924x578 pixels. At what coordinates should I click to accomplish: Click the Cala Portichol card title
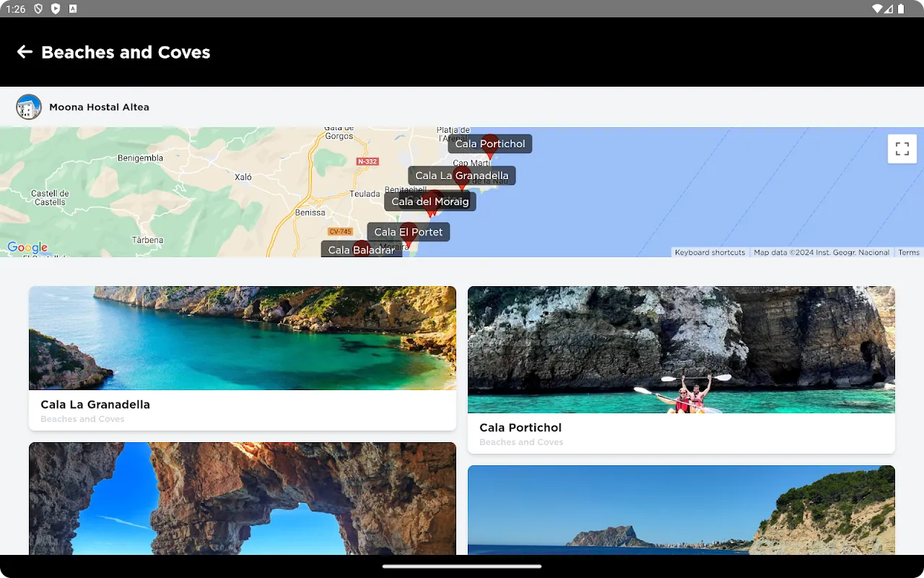click(520, 428)
